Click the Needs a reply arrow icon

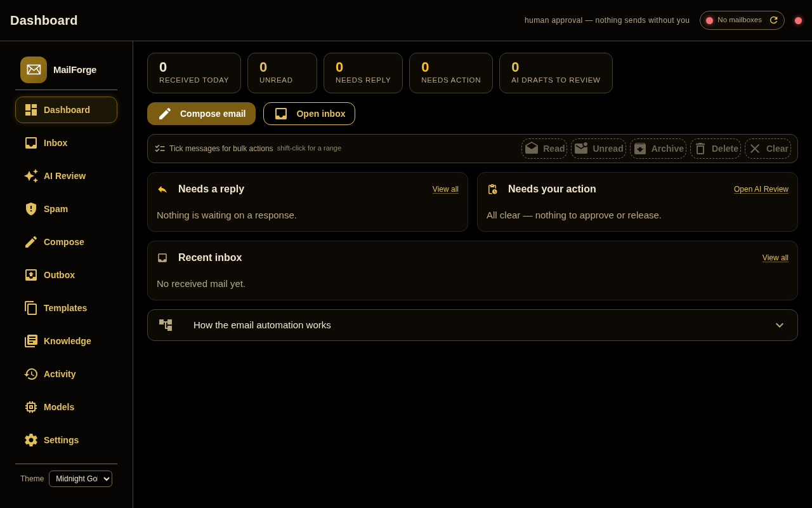tap(162, 189)
